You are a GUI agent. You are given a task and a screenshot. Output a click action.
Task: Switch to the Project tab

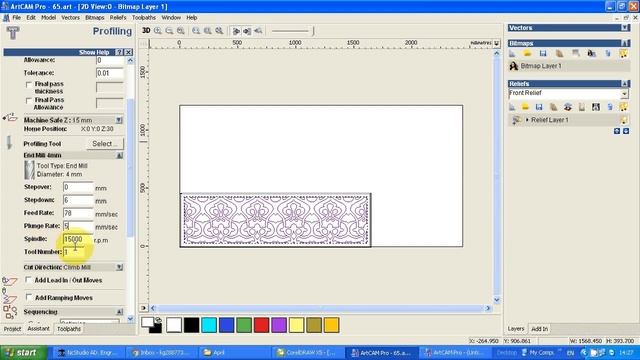coord(12,329)
